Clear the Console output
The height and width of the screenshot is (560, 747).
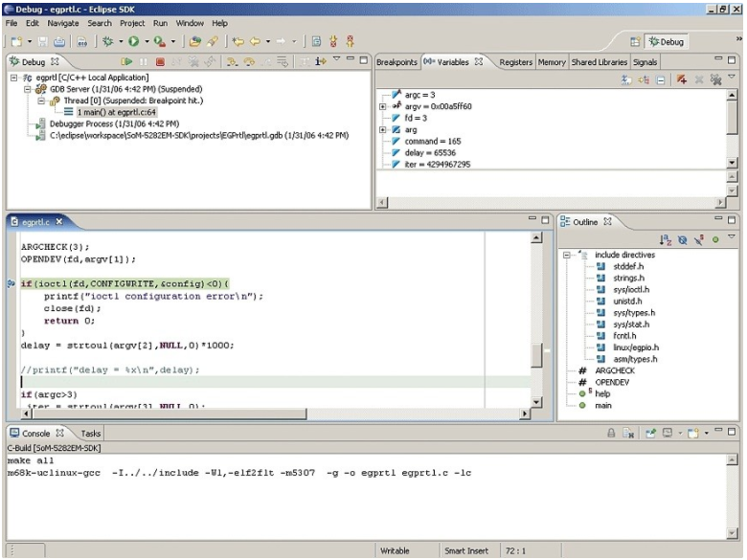coord(629,434)
